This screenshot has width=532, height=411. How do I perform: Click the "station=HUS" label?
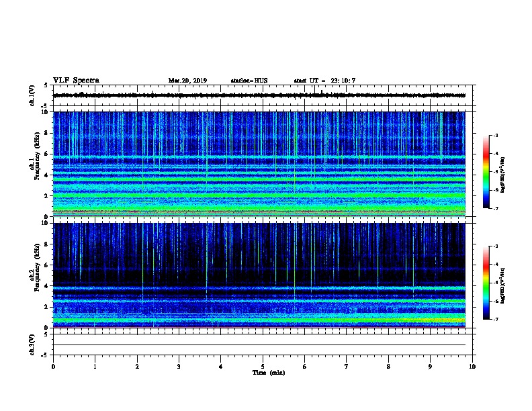249,81
